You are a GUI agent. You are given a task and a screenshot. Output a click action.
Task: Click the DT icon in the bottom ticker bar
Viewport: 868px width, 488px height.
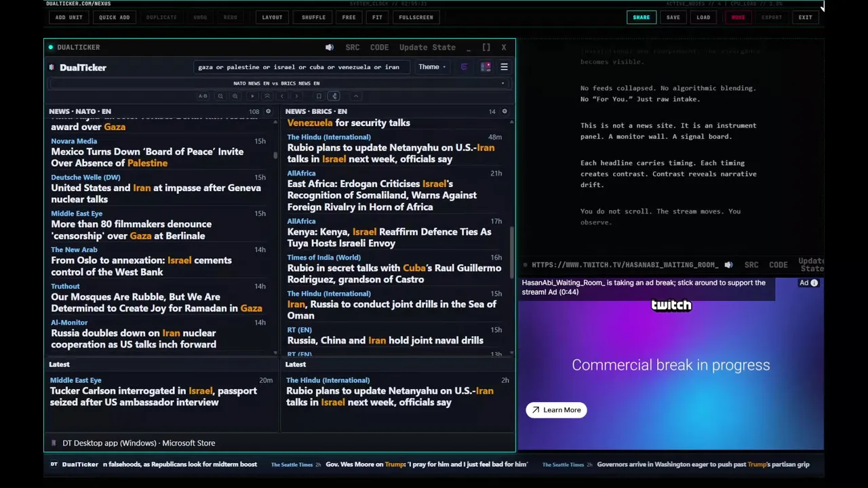[54, 464]
